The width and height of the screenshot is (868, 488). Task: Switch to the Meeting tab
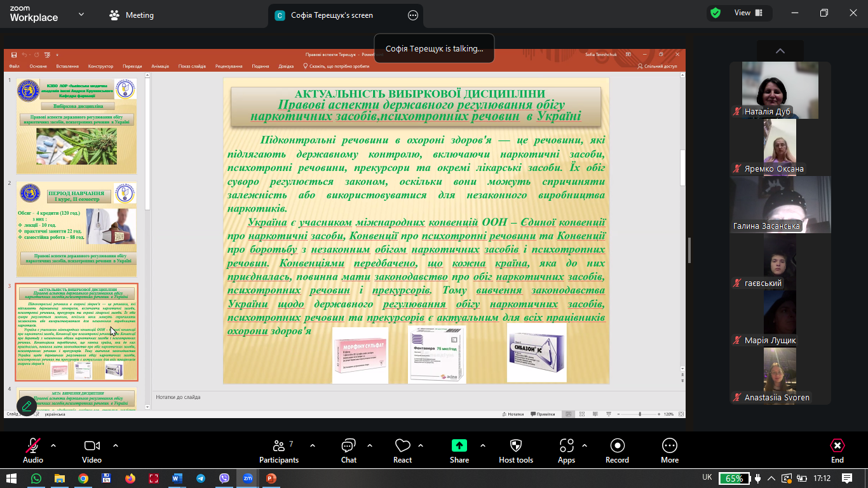[x=132, y=15]
